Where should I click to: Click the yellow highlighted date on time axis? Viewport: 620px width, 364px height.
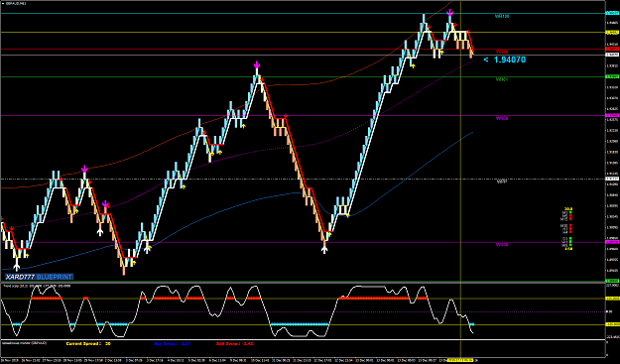[x=460, y=360]
